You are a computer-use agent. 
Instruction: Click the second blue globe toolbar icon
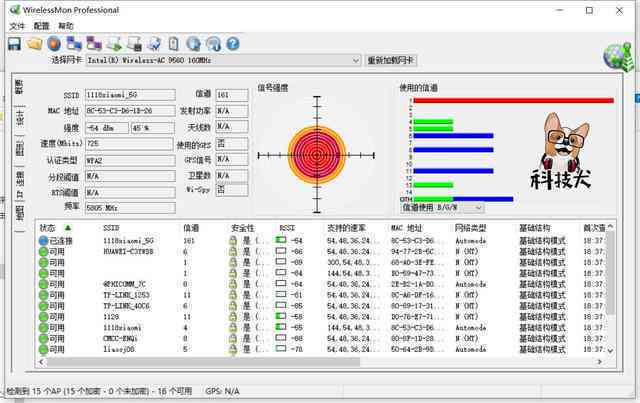[x=213, y=44]
